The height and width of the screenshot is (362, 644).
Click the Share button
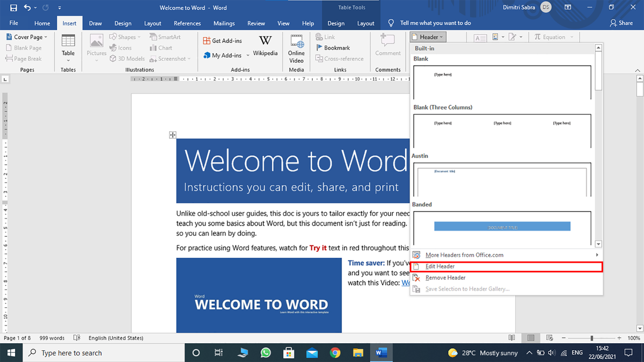621,23
